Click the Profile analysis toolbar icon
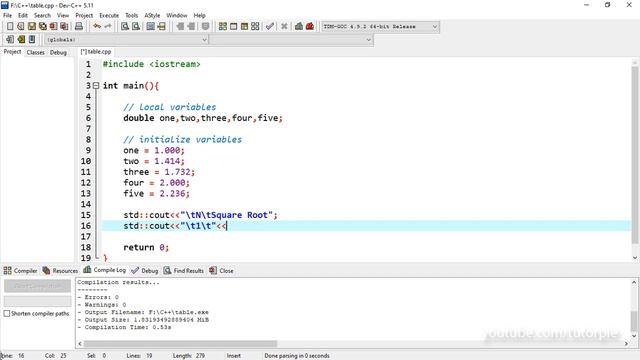The height and width of the screenshot is (360, 640). click(299, 27)
